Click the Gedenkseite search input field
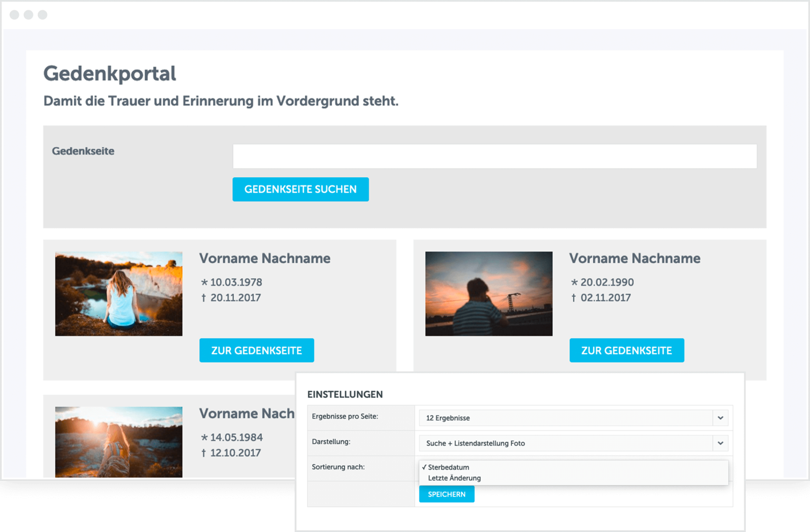Screen dimensions: 810x532 coord(494,156)
